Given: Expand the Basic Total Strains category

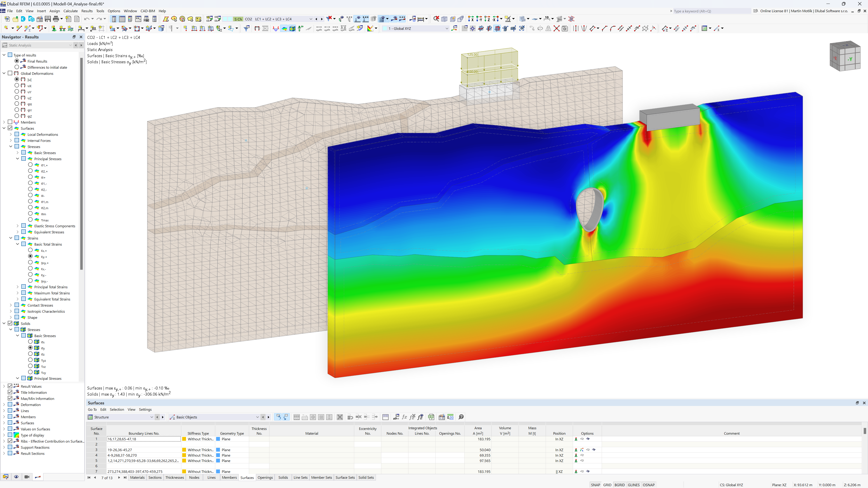Looking at the screenshot, I should [x=16, y=244].
